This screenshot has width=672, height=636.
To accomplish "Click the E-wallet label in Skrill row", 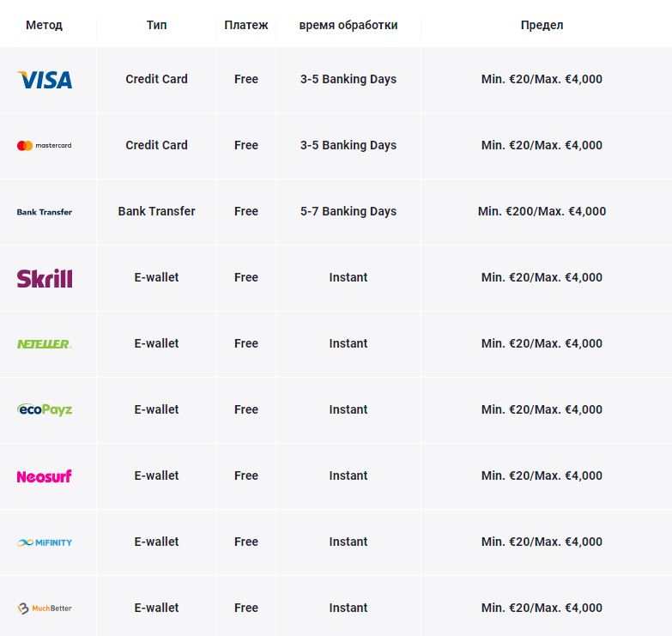I will click(x=156, y=277).
